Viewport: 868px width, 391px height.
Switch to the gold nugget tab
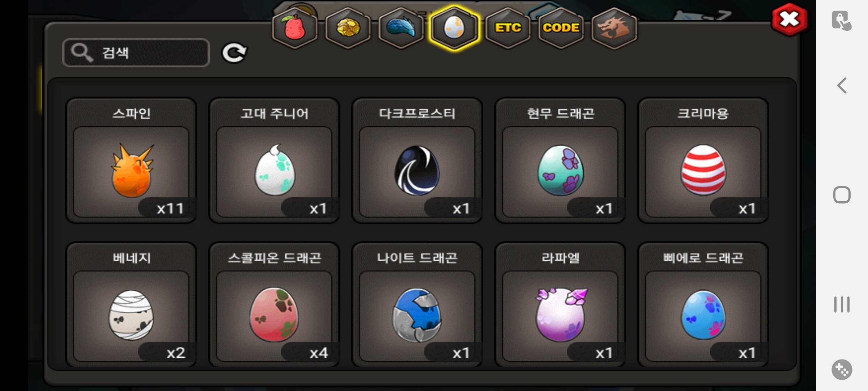click(348, 28)
